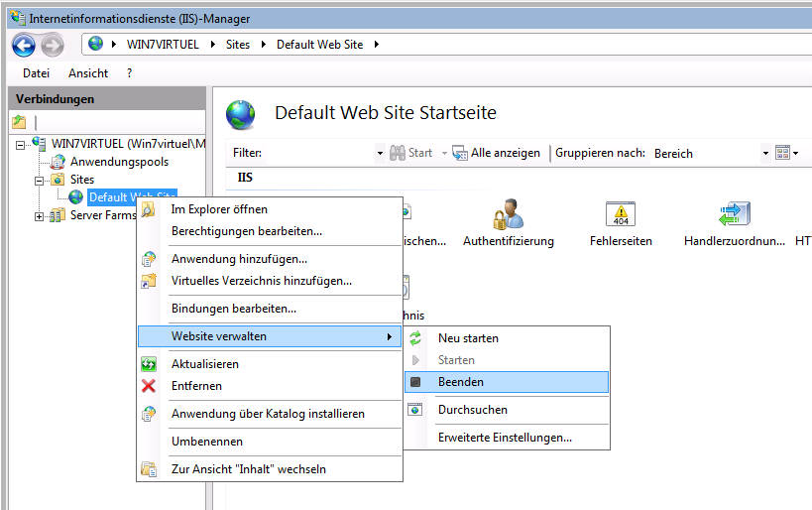
Task: Select the Sites tree item label
Action: click(82, 180)
